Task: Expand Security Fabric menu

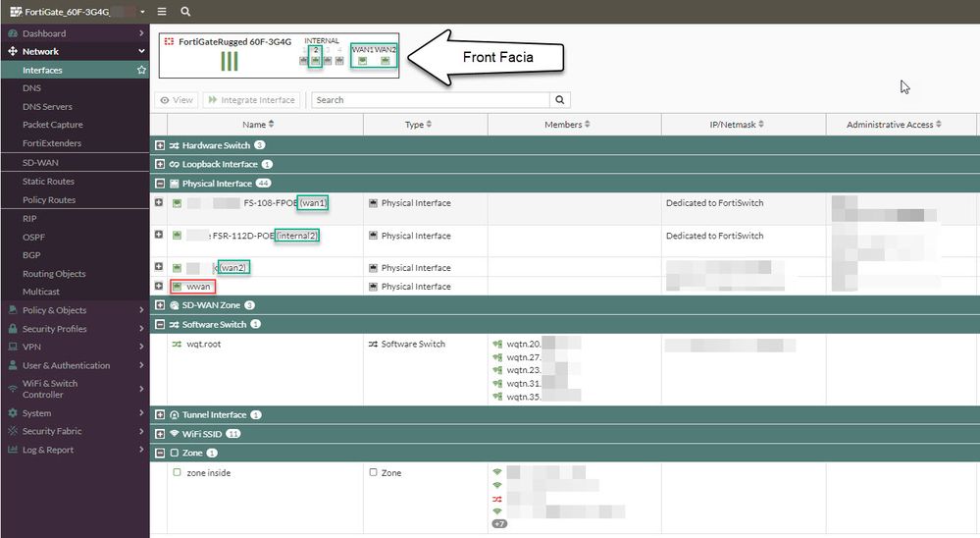Action: (75, 431)
